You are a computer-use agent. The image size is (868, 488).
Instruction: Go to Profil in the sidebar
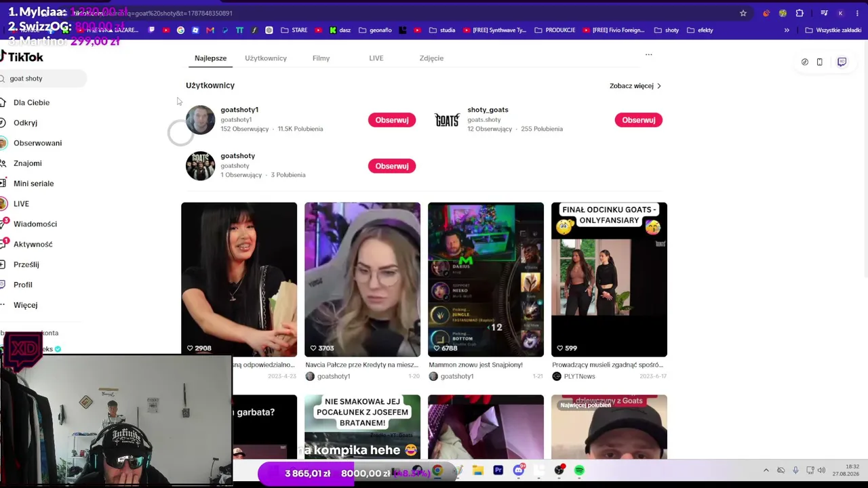[x=22, y=285]
